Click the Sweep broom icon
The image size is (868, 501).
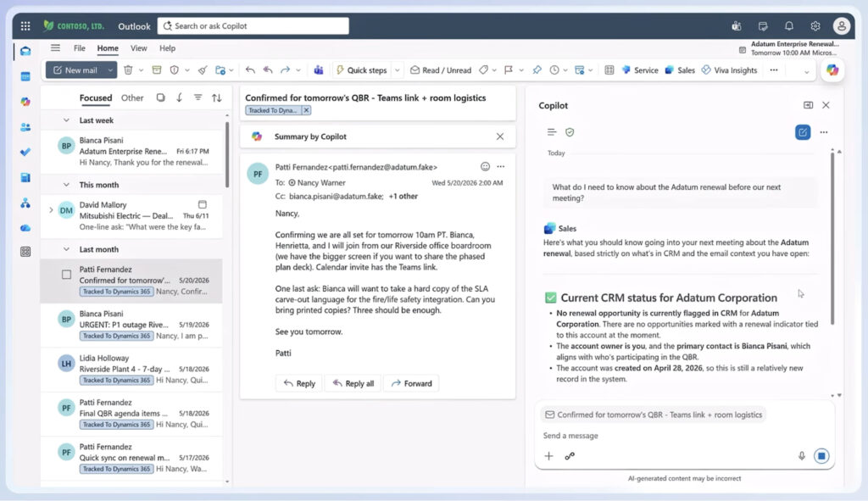[x=203, y=70]
